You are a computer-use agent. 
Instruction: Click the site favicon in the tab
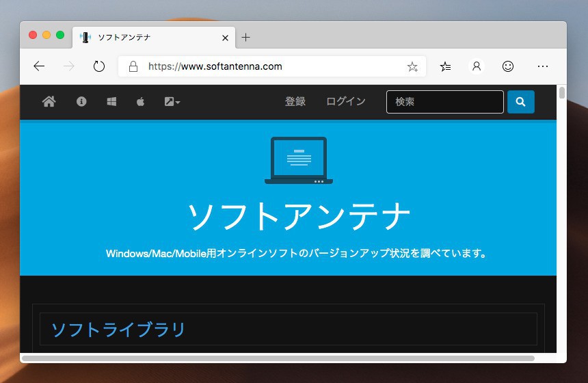85,38
